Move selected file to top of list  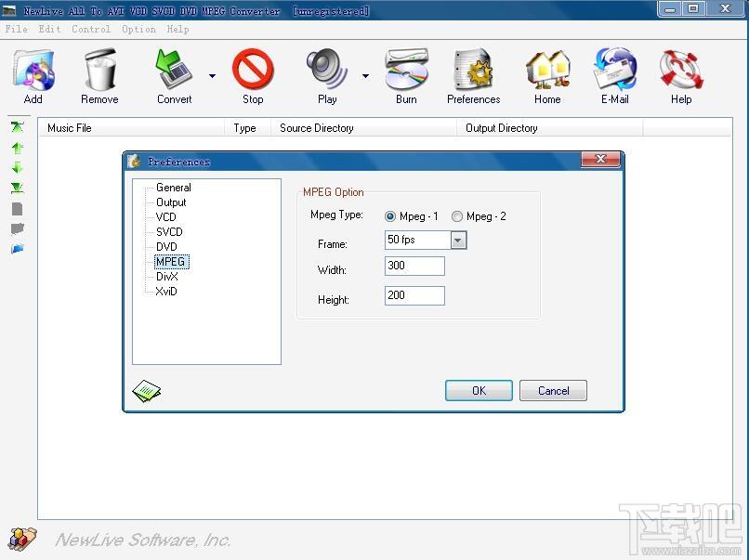click(x=18, y=127)
